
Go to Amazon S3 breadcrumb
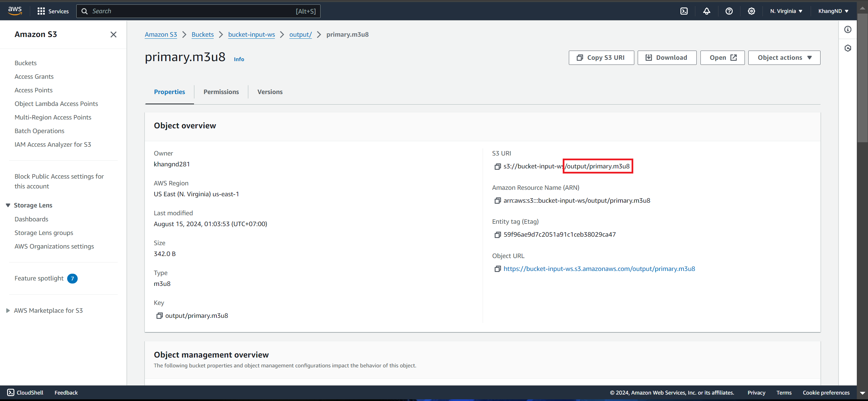coord(161,35)
